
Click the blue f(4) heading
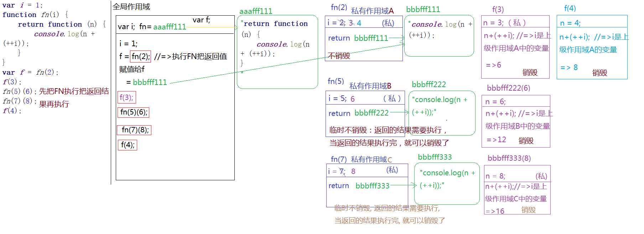pos(570,9)
